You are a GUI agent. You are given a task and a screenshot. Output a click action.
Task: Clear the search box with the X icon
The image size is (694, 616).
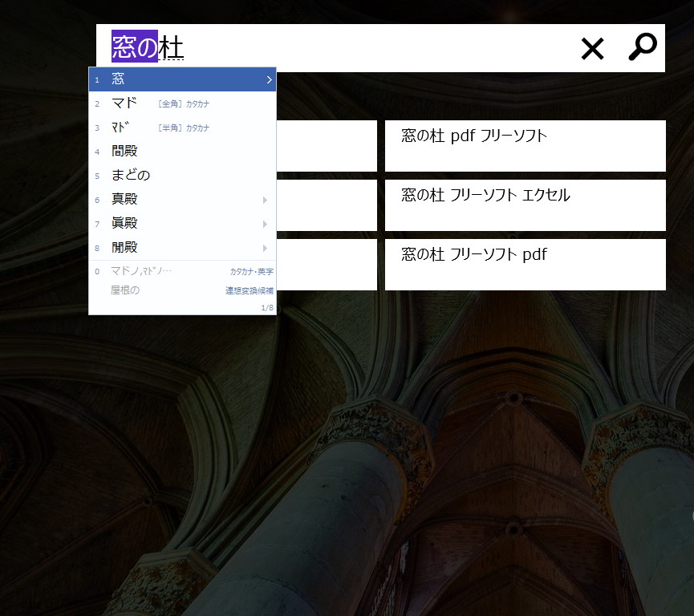[592, 48]
